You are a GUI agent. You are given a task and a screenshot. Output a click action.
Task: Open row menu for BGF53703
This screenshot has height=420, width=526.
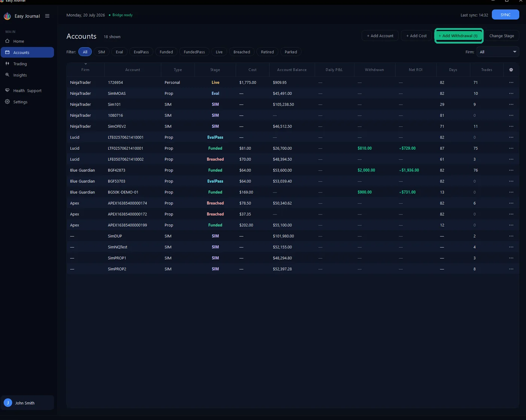pos(511,181)
